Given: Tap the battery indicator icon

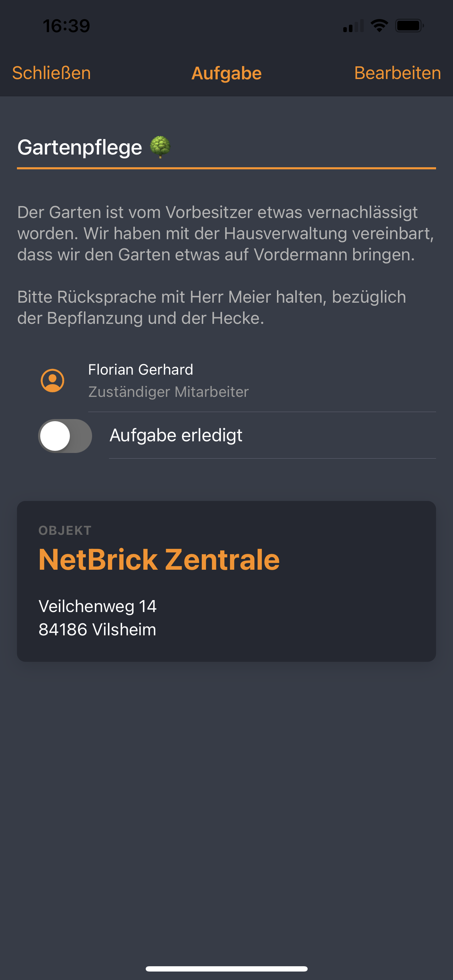Looking at the screenshot, I should [410, 26].
